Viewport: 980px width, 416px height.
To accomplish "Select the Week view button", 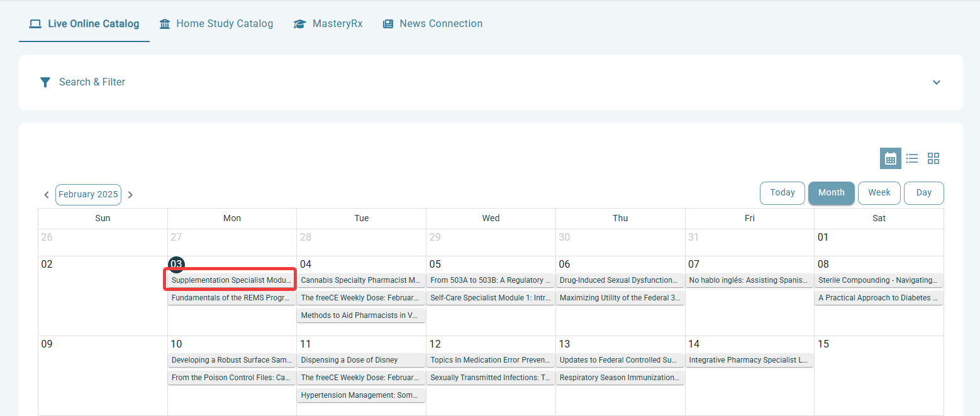I will coord(879,193).
